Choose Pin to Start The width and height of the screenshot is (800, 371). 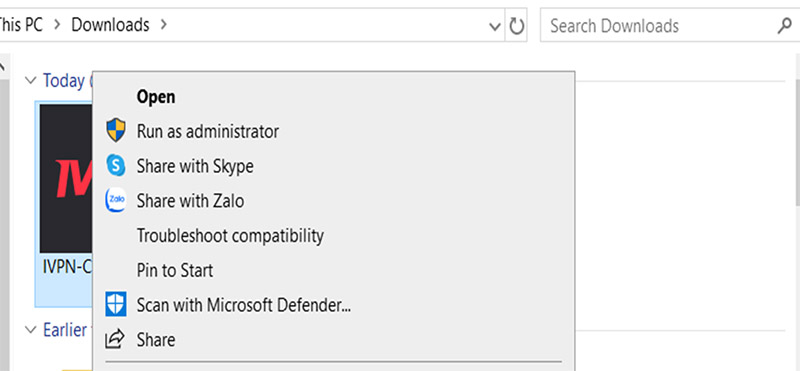(x=174, y=270)
